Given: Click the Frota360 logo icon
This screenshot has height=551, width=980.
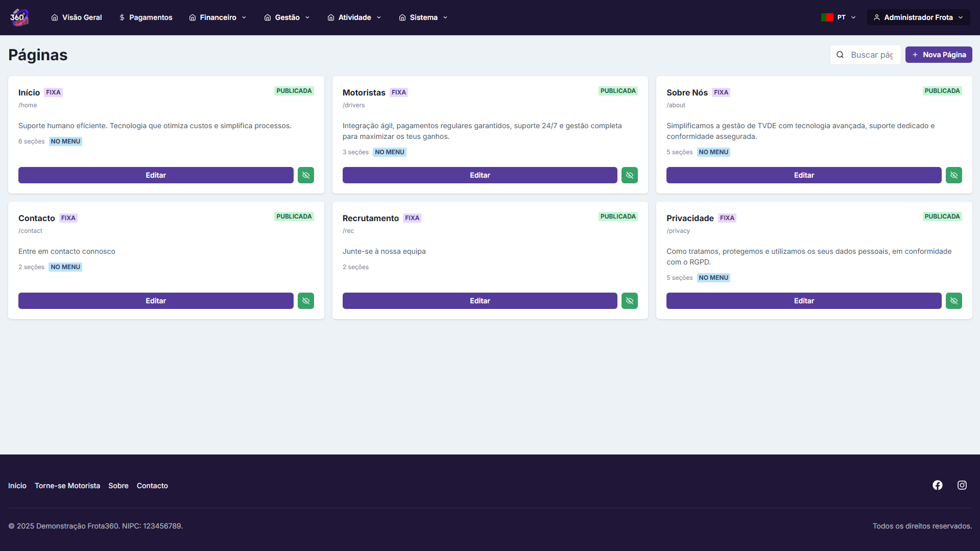Looking at the screenshot, I should click(x=19, y=17).
